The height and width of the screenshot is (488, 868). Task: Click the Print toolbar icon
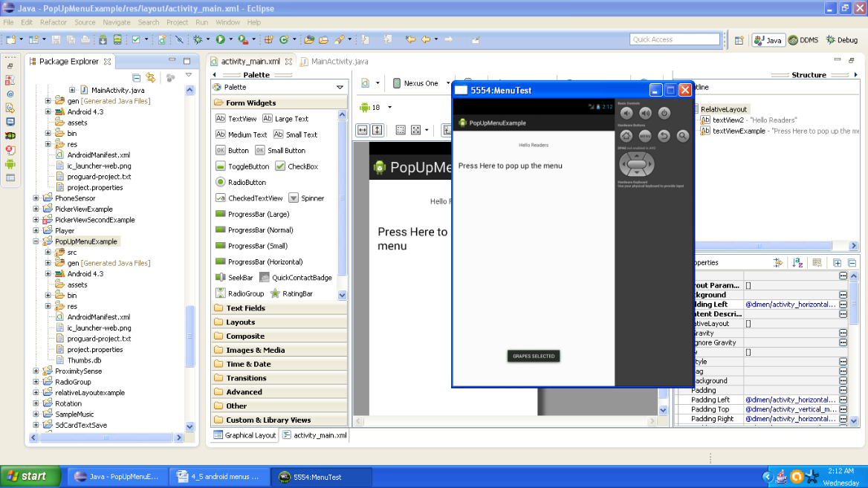85,39
